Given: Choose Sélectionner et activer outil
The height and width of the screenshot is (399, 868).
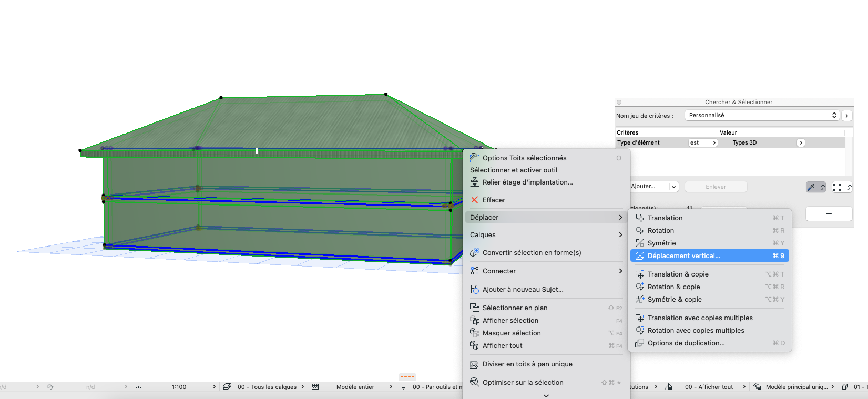Looking at the screenshot, I should (513, 170).
